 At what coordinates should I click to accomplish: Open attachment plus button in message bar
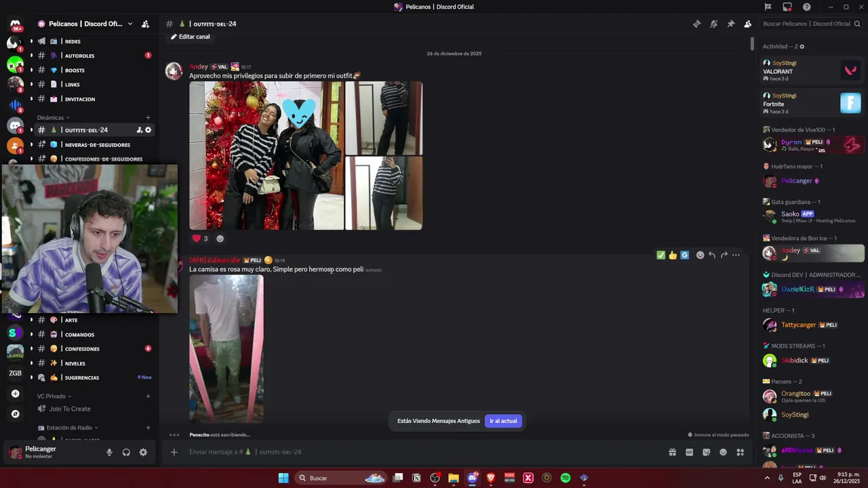(174, 452)
